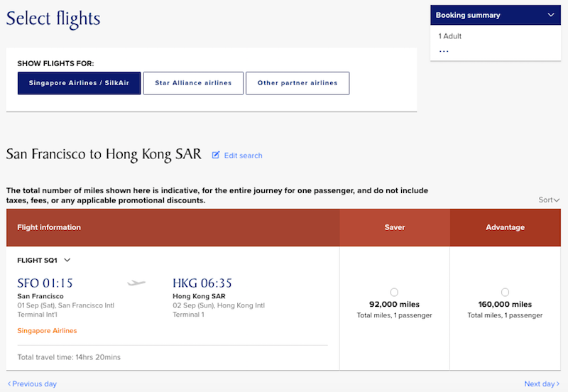Click the Flight information header
568x392 pixels.
coord(173,227)
